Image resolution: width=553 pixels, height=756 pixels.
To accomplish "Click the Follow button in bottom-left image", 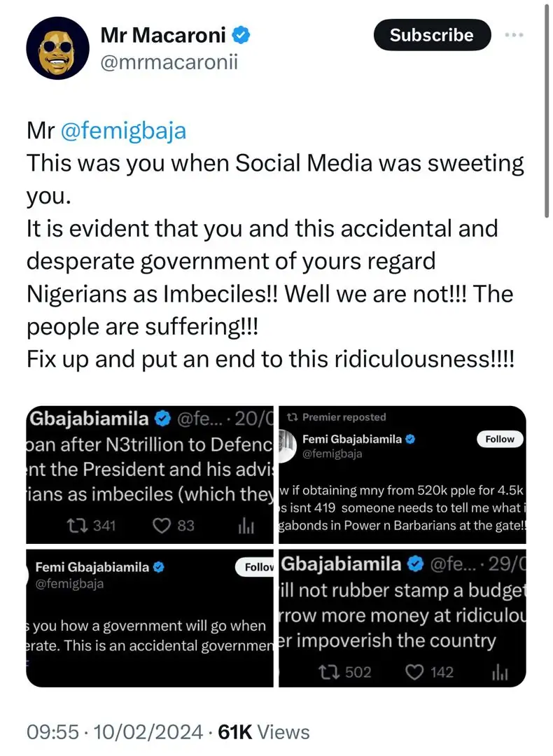I will click(258, 567).
